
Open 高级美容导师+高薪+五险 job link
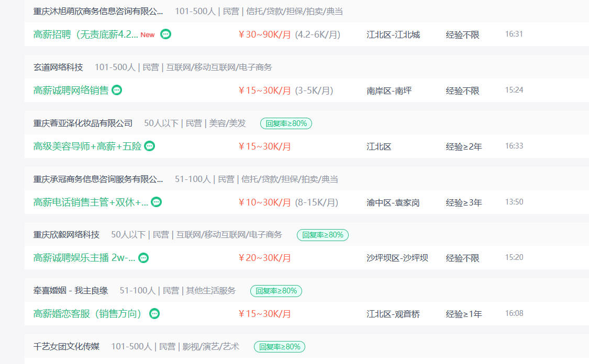(87, 146)
